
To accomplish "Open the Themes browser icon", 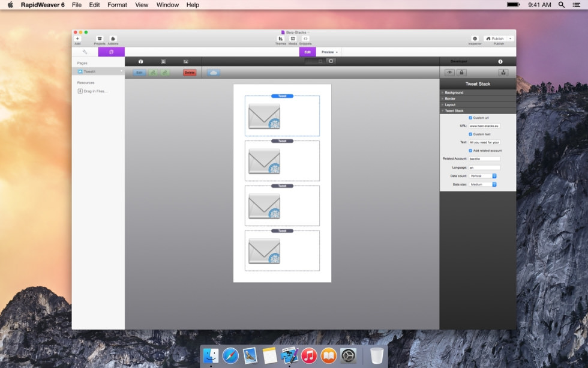I will [x=281, y=38].
